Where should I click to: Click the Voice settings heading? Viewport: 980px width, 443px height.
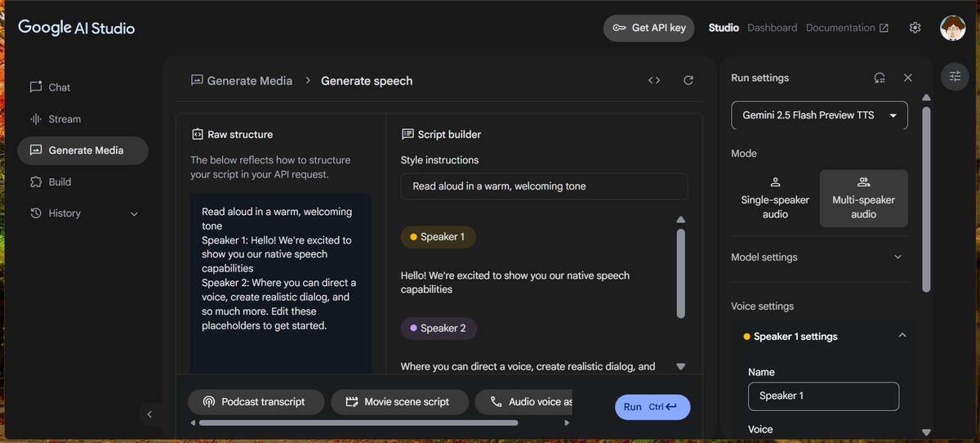coord(762,307)
